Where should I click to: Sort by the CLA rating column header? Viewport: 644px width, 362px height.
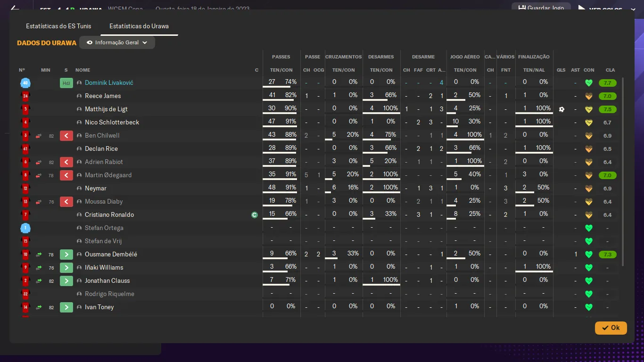[610, 70]
